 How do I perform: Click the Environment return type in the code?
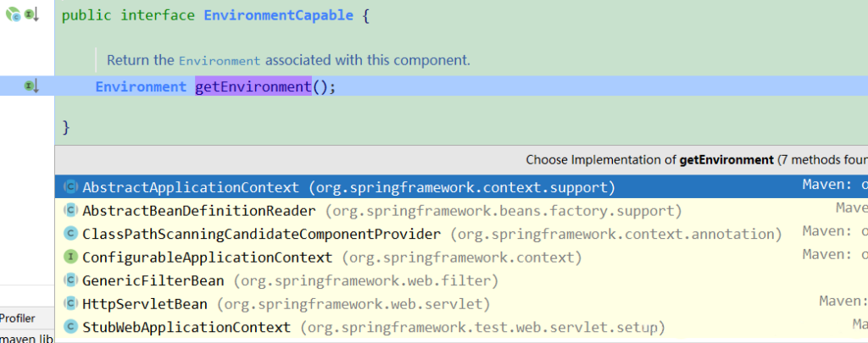140,86
